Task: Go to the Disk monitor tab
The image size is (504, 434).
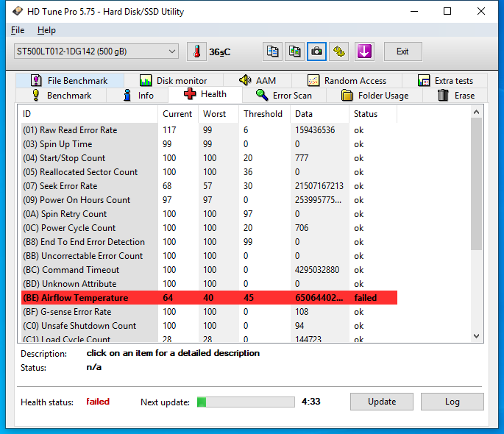Action: 173,81
